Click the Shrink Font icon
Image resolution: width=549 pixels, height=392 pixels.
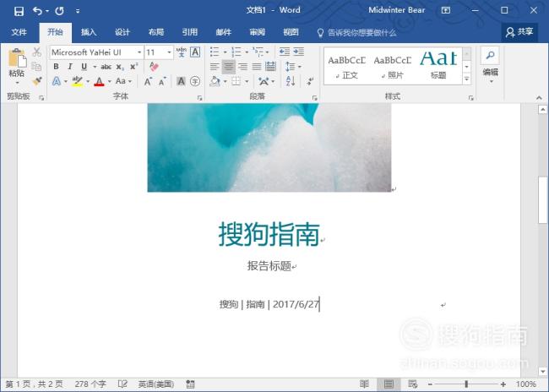(162, 82)
